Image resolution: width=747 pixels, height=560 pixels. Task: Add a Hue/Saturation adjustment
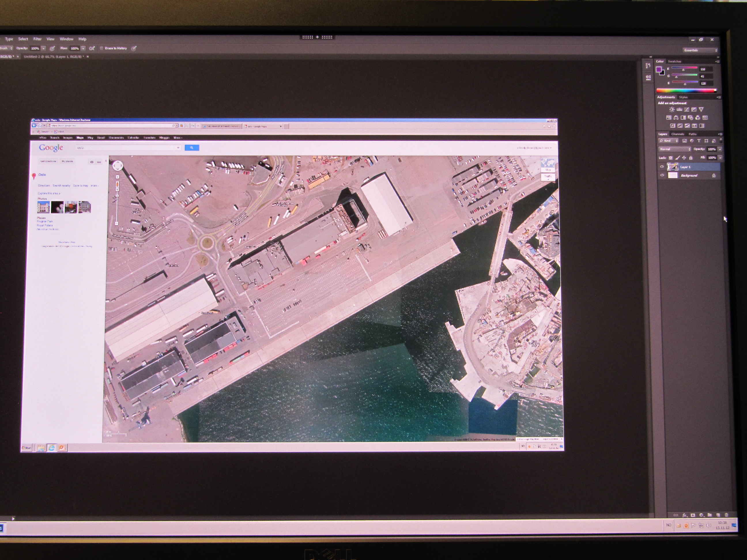669,118
